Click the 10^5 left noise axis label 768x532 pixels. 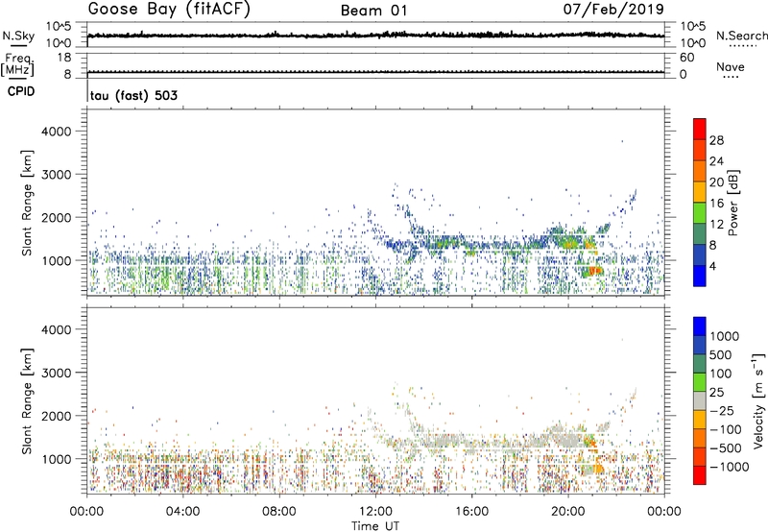(59, 26)
